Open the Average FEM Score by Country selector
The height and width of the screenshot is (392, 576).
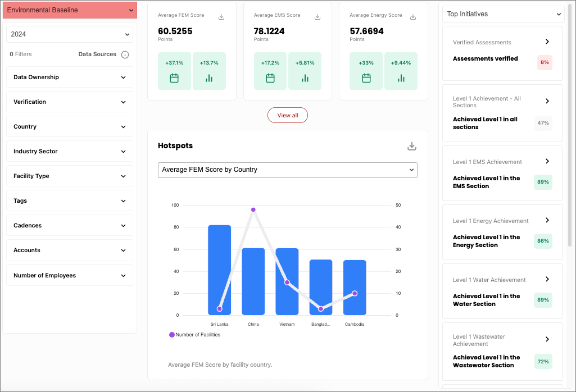tap(288, 170)
